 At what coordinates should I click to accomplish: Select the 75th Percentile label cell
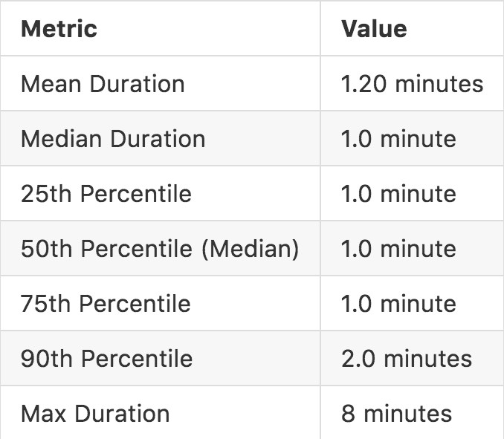click(106, 304)
